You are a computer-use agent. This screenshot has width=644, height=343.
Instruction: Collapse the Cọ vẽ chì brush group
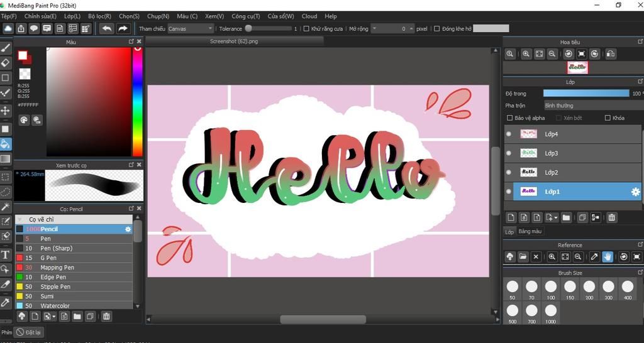(19, 219)
